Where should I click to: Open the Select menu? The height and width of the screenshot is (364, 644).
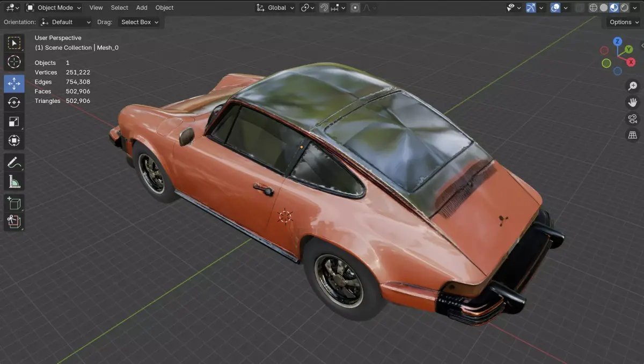[x=119, y=8]
